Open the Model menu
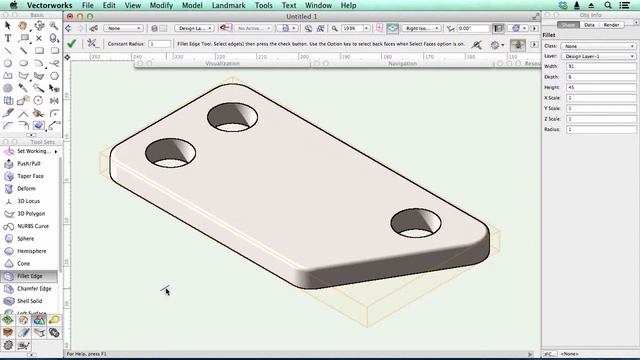 click(192, 5)
